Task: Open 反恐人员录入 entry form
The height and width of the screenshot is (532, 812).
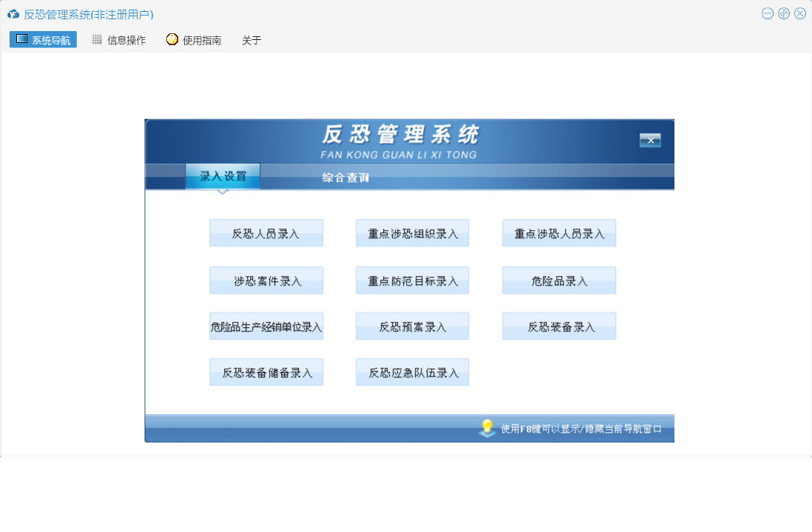Action: tap(266, 234)
